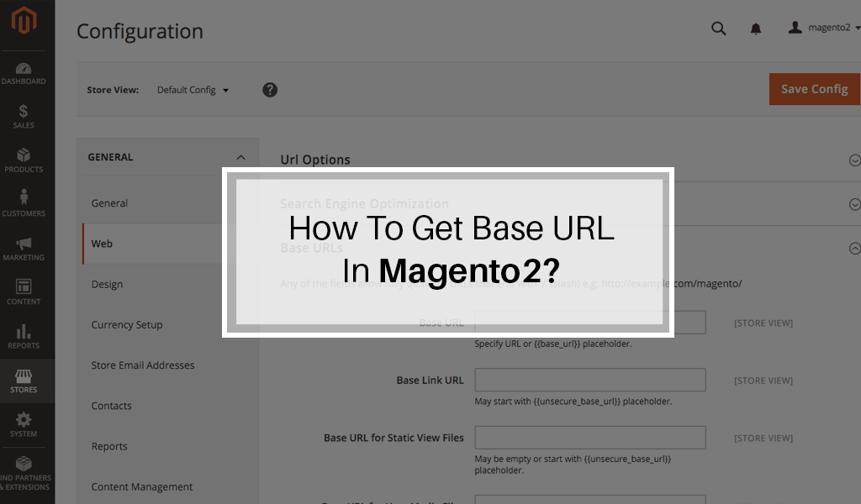Image resolution: width=861 pixels, height=504 pixels.
Task: Open the Store View Default Config dropdown
Action: pos(193,90)
